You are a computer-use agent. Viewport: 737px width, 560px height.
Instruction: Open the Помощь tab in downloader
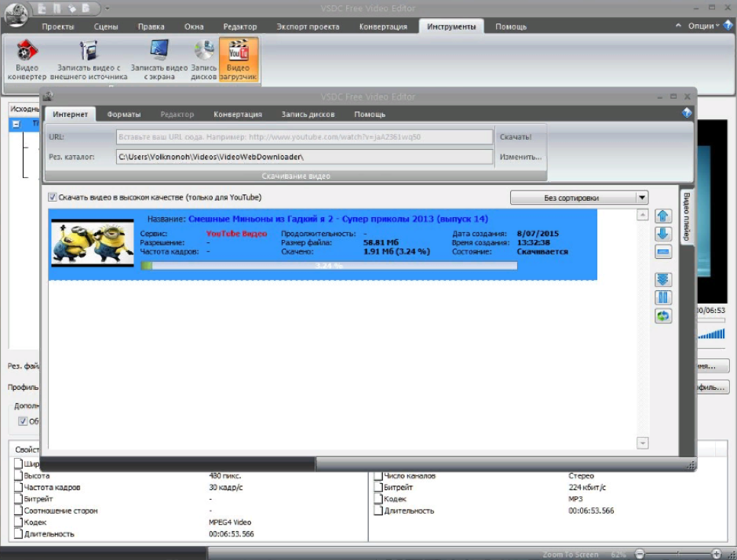pyautogui.click(x=370, y=115)
